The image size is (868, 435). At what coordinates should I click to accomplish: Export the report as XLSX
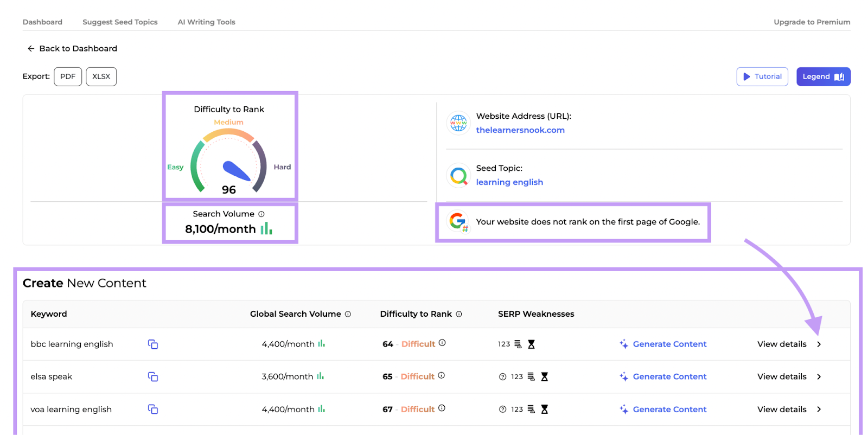pyautogui.click(x=101, y=76)
